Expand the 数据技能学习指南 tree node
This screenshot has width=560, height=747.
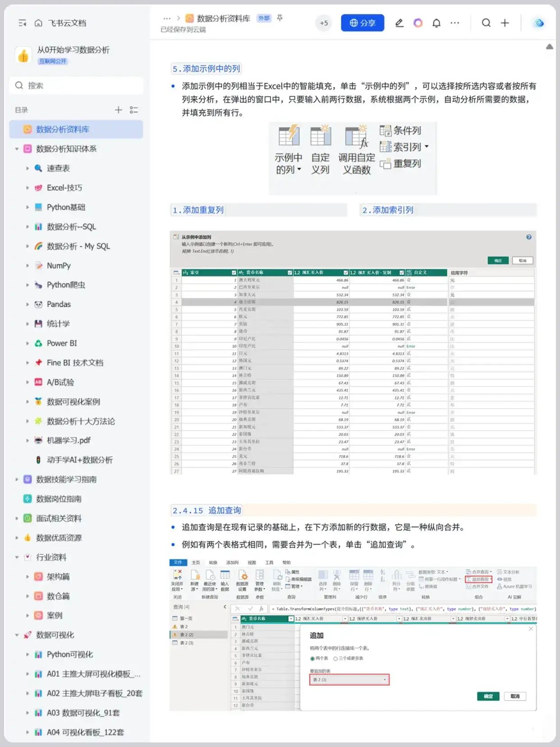coord(17,480)
